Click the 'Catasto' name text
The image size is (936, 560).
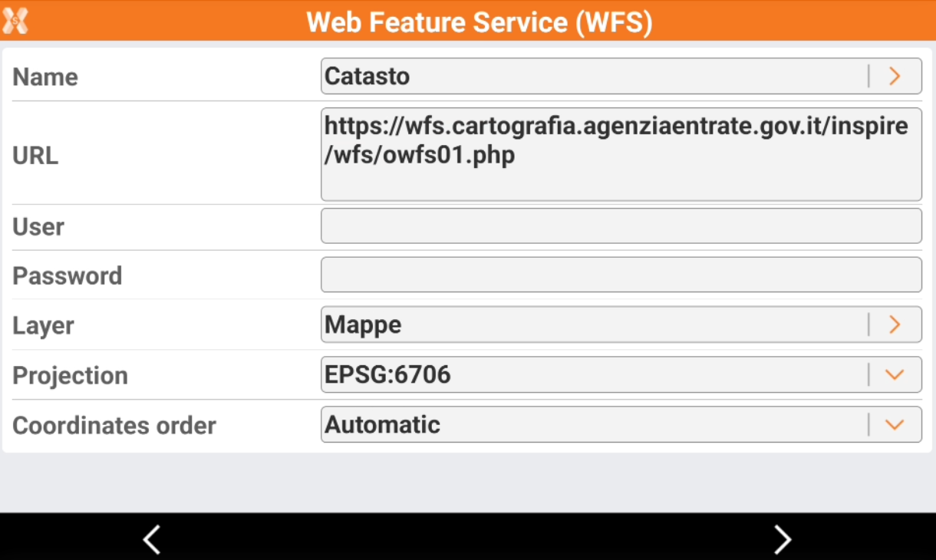click(x=367, y=76)
